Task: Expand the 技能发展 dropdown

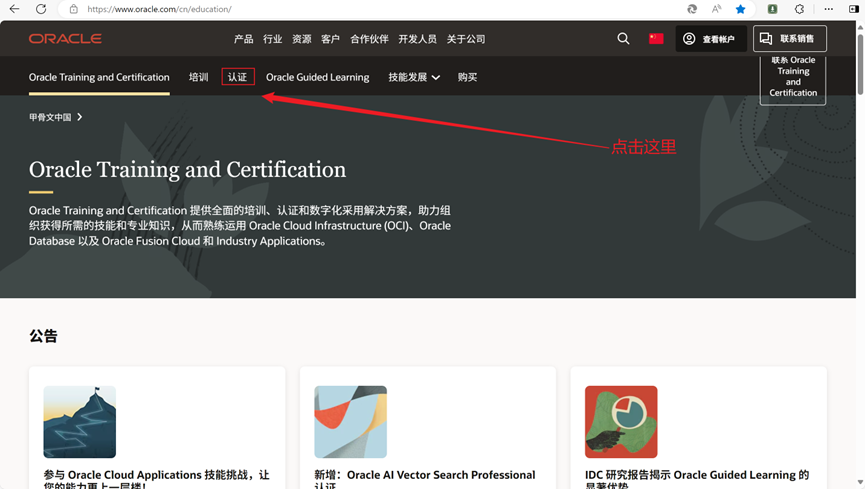Action: [414, 77]
